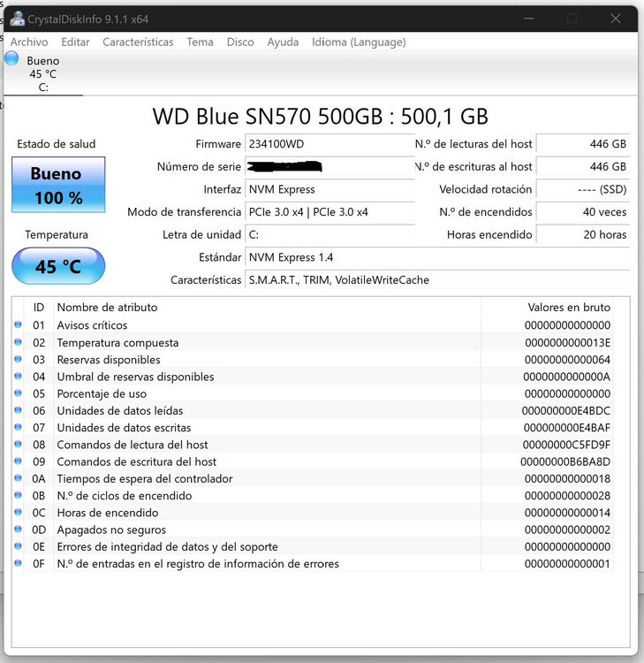Click the CrystalDiskInfo app icon in title bar
This screenshot has width=644, height=663.
tap(18, 19)
